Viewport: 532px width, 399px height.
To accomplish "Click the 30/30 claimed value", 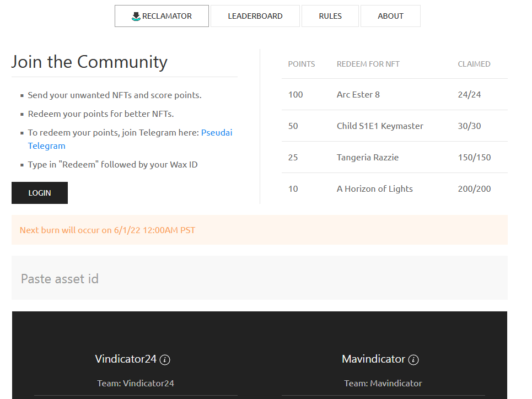I will point(469,126).
